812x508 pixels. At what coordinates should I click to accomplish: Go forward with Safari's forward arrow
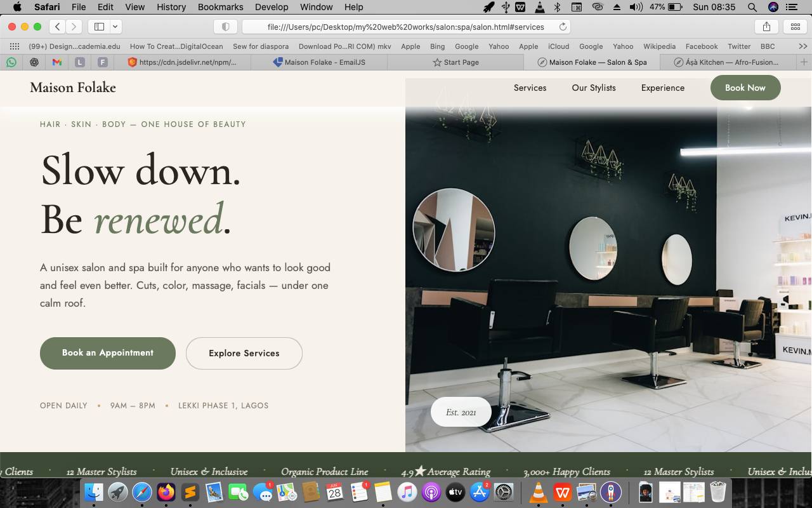point(74,27)
